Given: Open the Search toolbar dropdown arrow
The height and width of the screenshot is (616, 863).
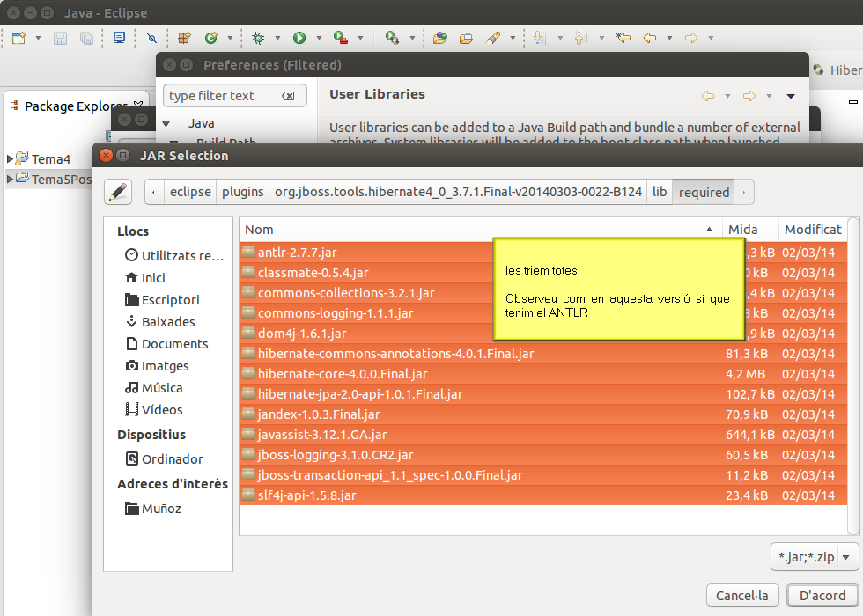Looking at the screenshot, I should point(513,38).
